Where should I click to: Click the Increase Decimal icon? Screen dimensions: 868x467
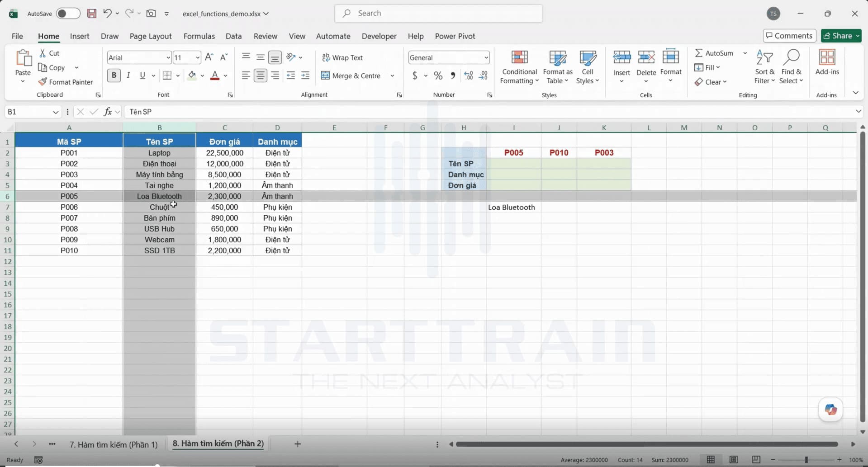(469, 75)
